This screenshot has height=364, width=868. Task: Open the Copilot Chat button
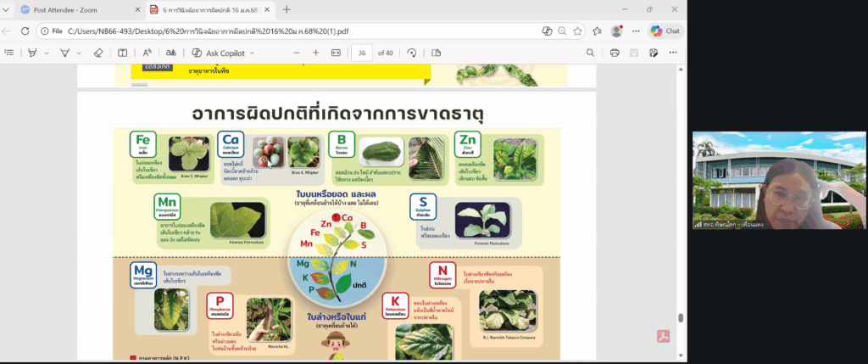pyautogui.click(x=665, y=31)
